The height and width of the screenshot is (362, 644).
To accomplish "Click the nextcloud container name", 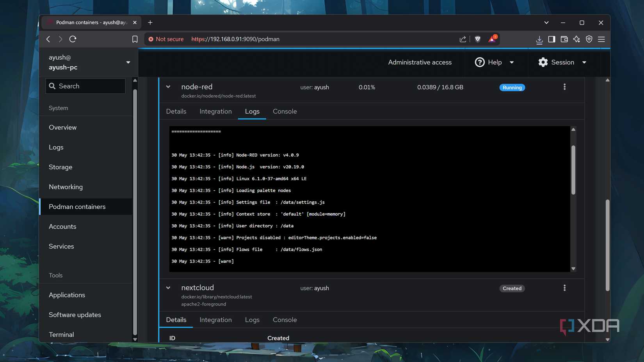I will click(x=197, y=287).
